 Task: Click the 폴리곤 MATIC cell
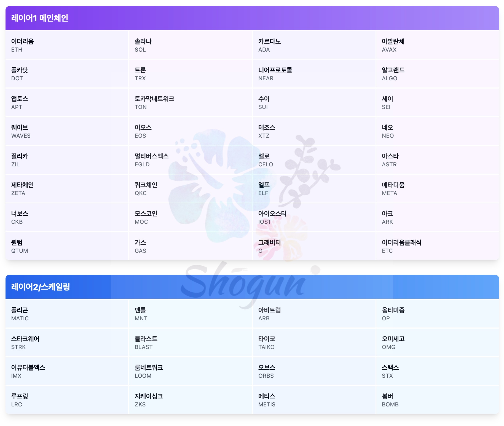click(x=67, y=314)
